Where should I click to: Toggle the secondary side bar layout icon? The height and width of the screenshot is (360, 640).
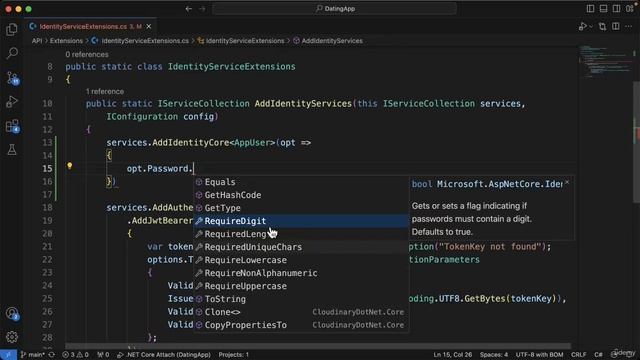[616, 9]
